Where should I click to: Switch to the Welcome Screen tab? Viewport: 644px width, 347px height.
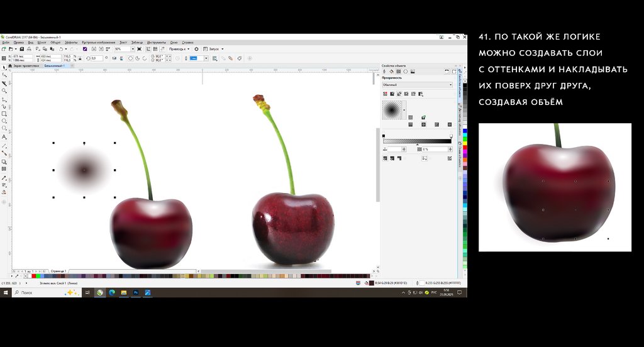tap(26, 66)
